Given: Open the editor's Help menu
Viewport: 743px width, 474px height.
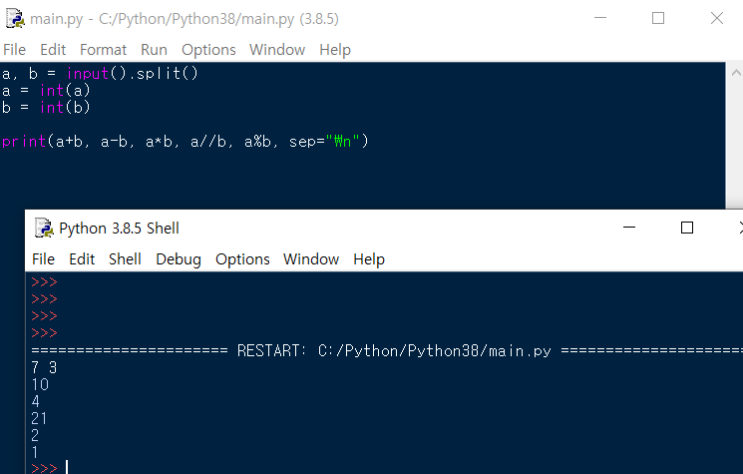Looking at the screenshot, I should click(x=335, y=50).
